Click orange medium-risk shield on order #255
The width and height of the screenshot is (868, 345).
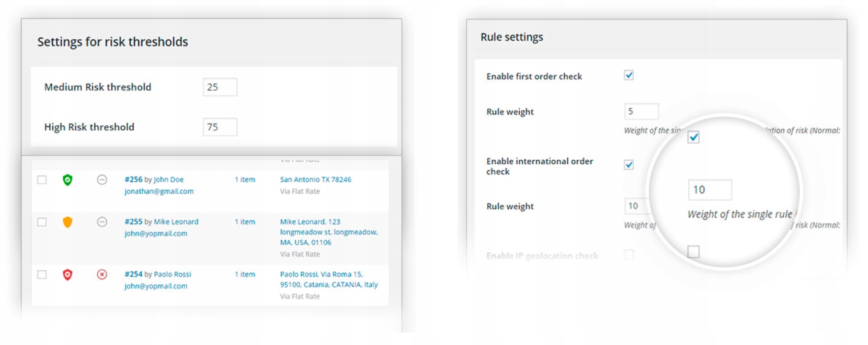[x=68, y=222]
